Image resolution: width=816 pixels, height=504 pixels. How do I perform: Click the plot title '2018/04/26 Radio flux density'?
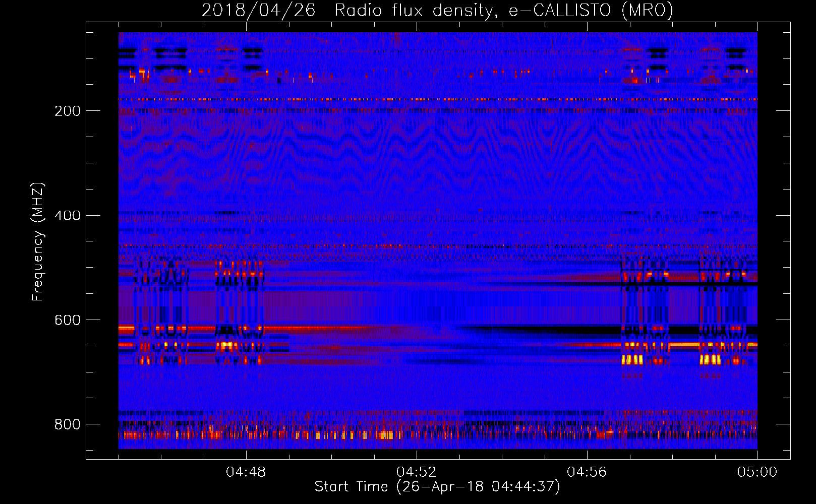point(437,10)
